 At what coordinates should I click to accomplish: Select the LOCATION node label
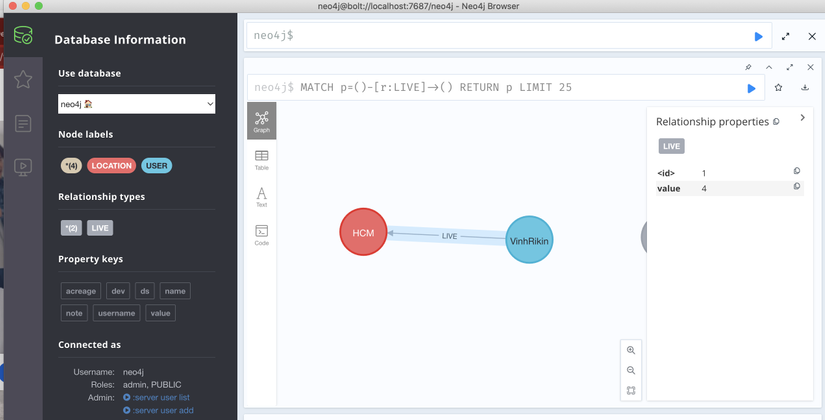(112, 166)
